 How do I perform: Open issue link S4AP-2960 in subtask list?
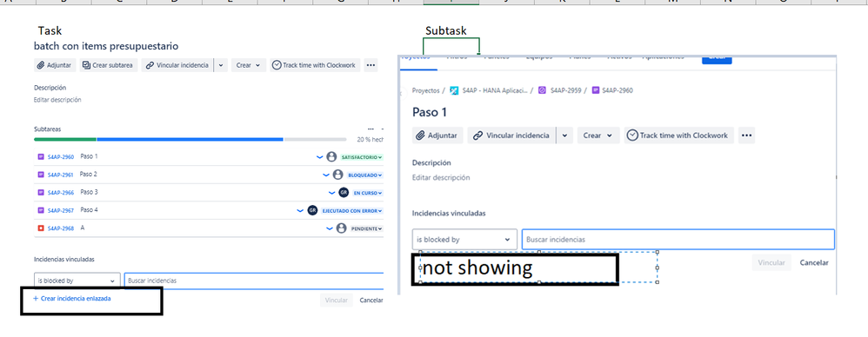pyautogui.click(x=60, y=157)
